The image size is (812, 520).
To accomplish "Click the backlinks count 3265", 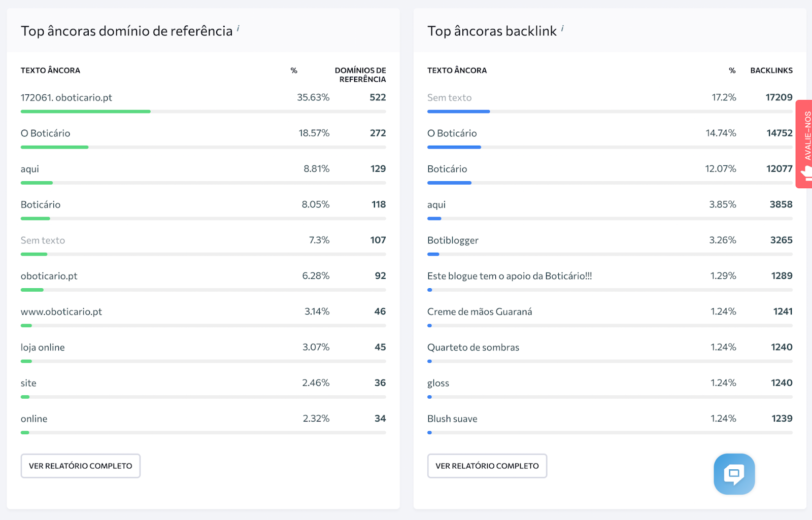I will coord(781,240).
